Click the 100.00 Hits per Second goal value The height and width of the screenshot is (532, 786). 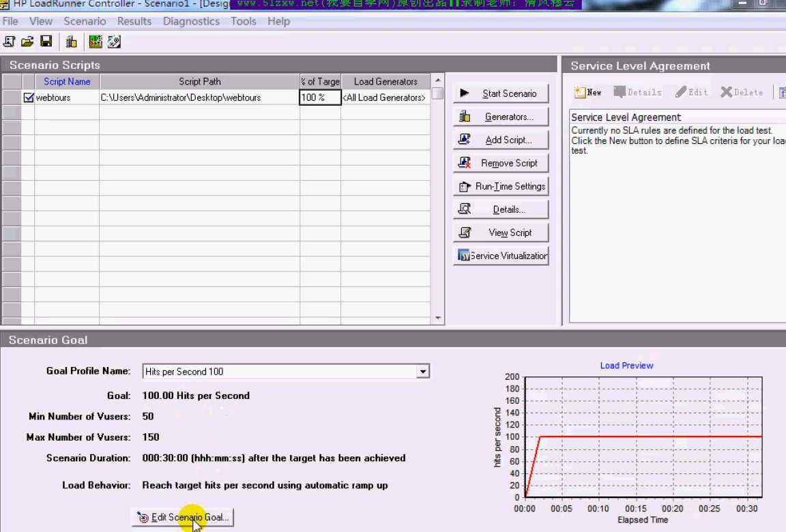(x=196, y=396)
